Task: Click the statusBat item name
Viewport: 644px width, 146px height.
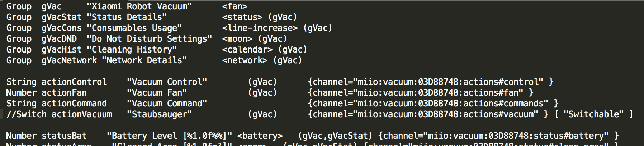Action: point(64,136)
